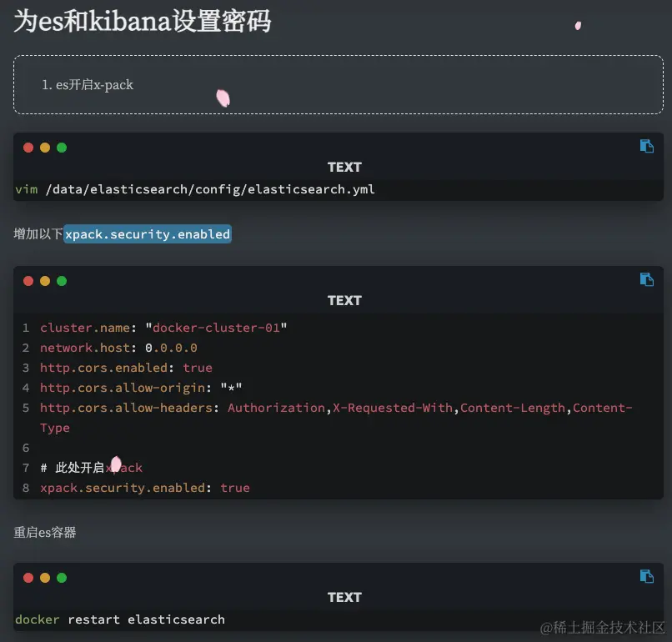This screenshot has height=642, width=672.
Task: Click the text 重启es容器
Action: tap(45, 532)
